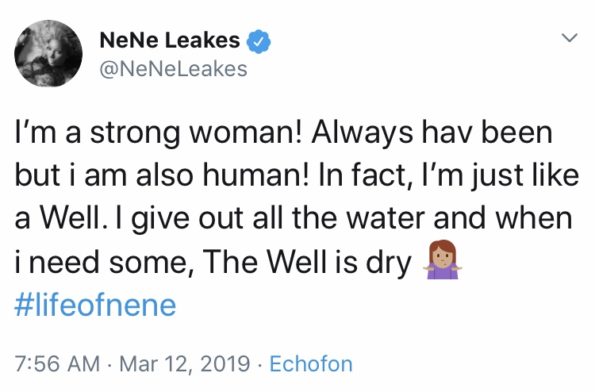595x392 pixels.
Task: Click the "I'm a strong woman!" text
Action: coord(158,134)
